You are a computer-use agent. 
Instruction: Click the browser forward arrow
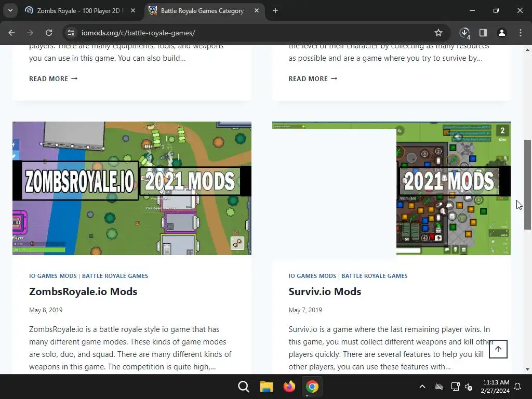[30, 33]
